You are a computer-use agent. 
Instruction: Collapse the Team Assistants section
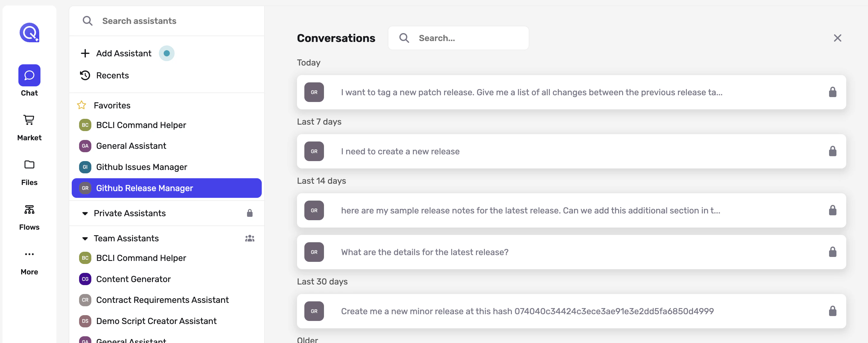[85, 239]
